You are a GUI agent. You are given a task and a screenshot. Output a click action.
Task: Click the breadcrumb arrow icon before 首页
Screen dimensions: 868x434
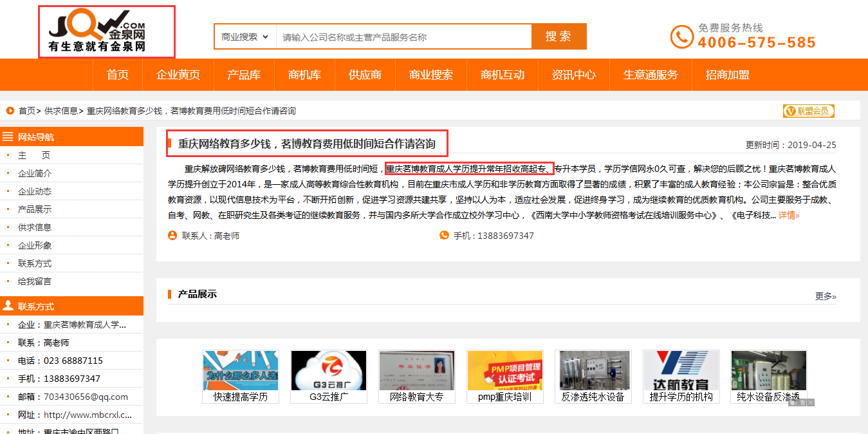coord(10,111)
